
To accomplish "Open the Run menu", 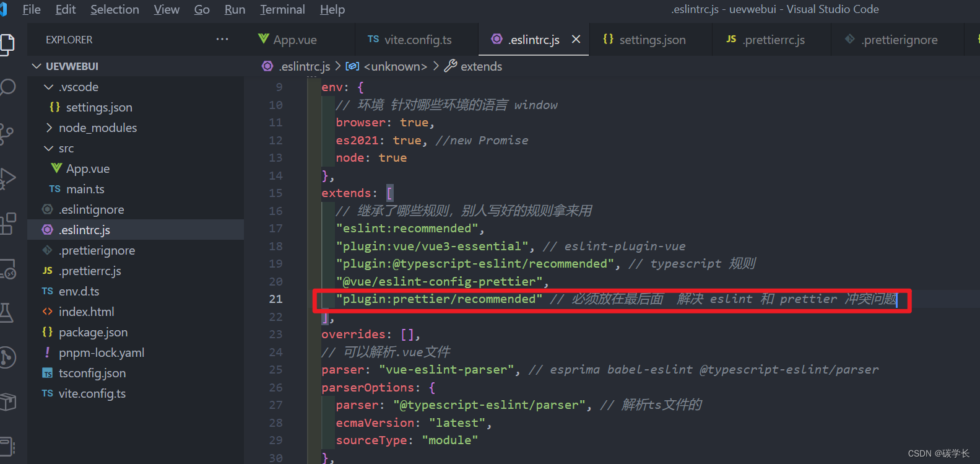I will (235, 9).
